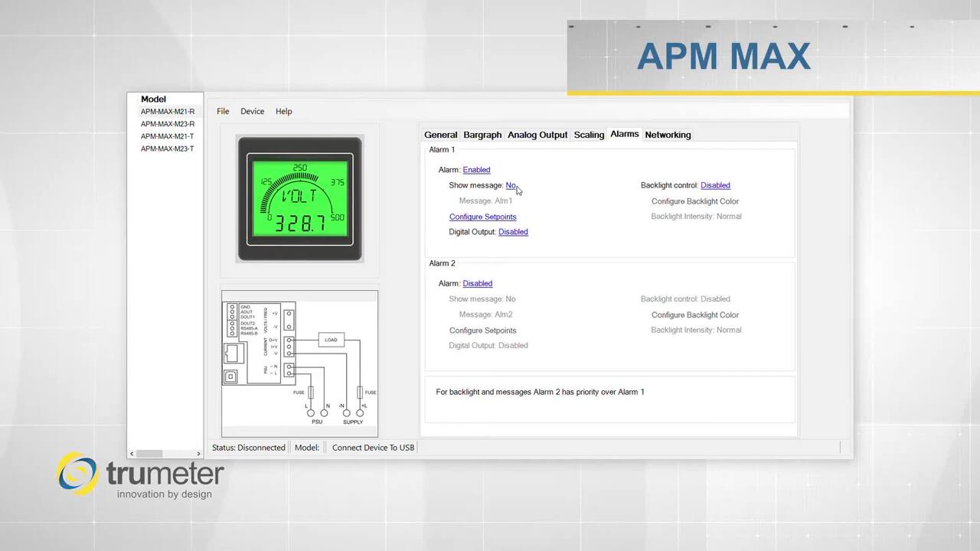This screenshot has height=551, width=980.
Task: Toggle Alarm 1 Backlight control Disabled link
Action: [x=715, y=185]
